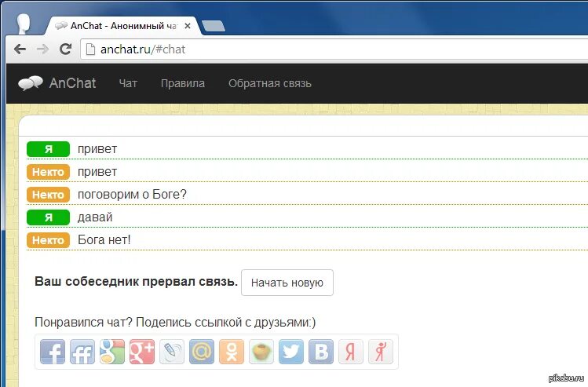Share via Mail.ru @ icon
Image resolution: width=588 pixels, height=387 pixels.
tap(202, 352)
